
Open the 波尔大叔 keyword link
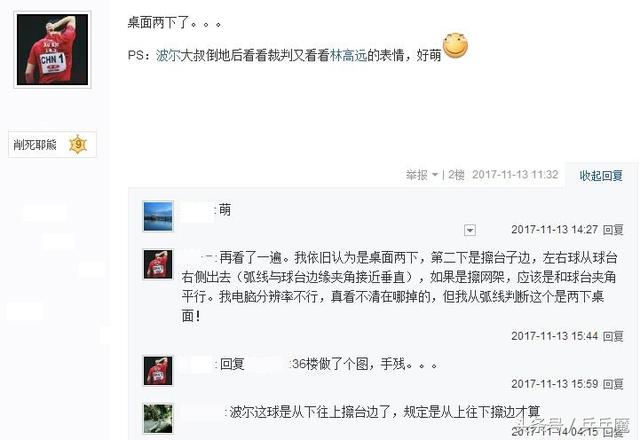[x=180, y=55]
